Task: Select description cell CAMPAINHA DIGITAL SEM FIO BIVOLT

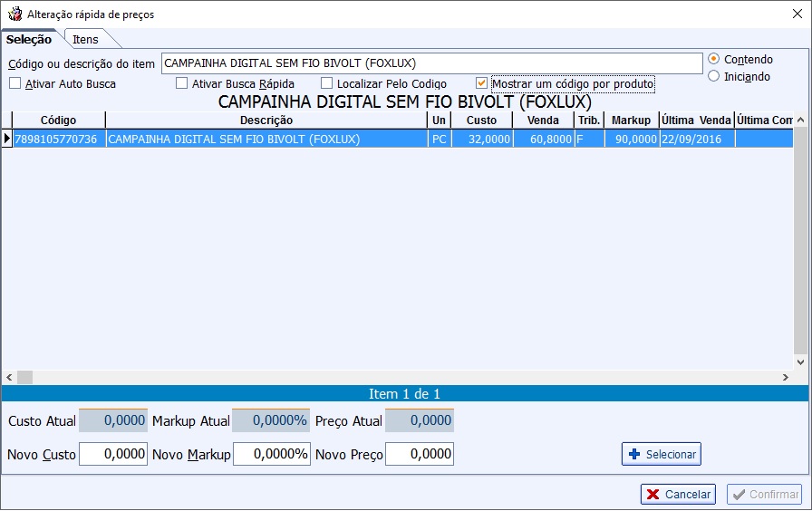Action: coord(266,139)
